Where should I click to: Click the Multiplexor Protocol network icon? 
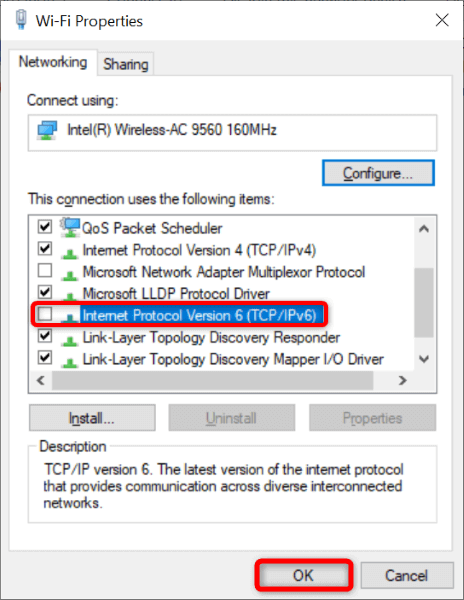point(70,275)
